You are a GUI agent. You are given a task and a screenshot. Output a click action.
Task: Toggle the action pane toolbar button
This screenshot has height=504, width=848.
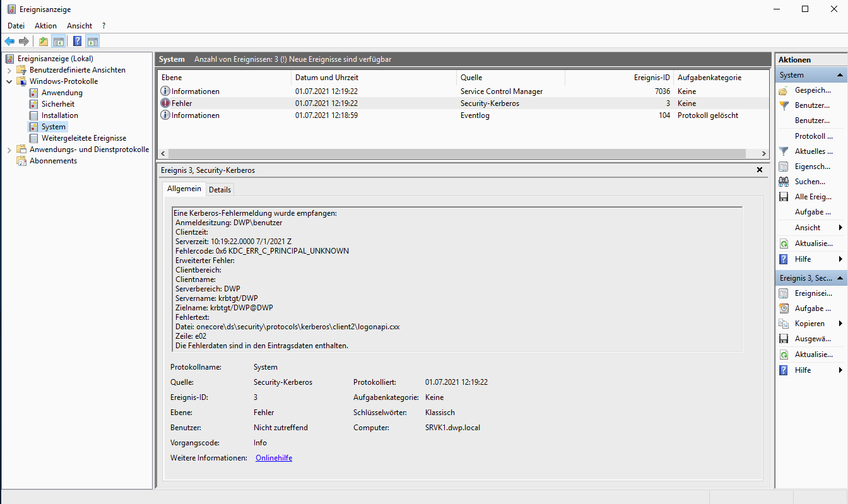coord(93,42)
